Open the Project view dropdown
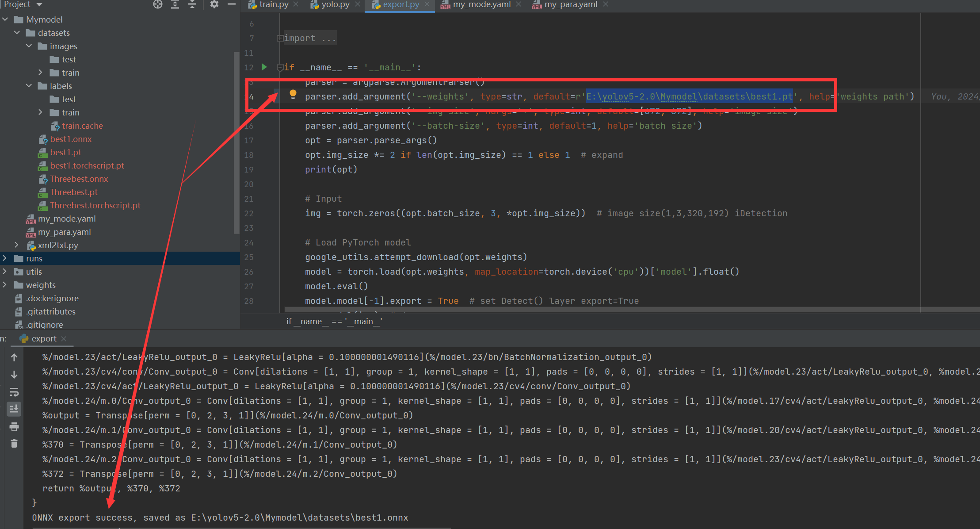The height and width of the screenshot is (529, 980). (39, 5)
